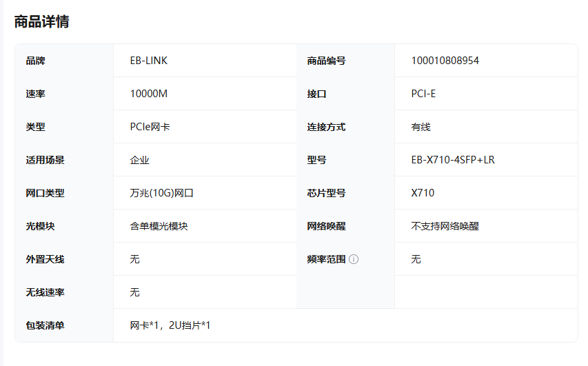Viewport: 588px width, 366px height.
Task: Click the value 万兆(10G)网口
Action: (x=161, y=193)
